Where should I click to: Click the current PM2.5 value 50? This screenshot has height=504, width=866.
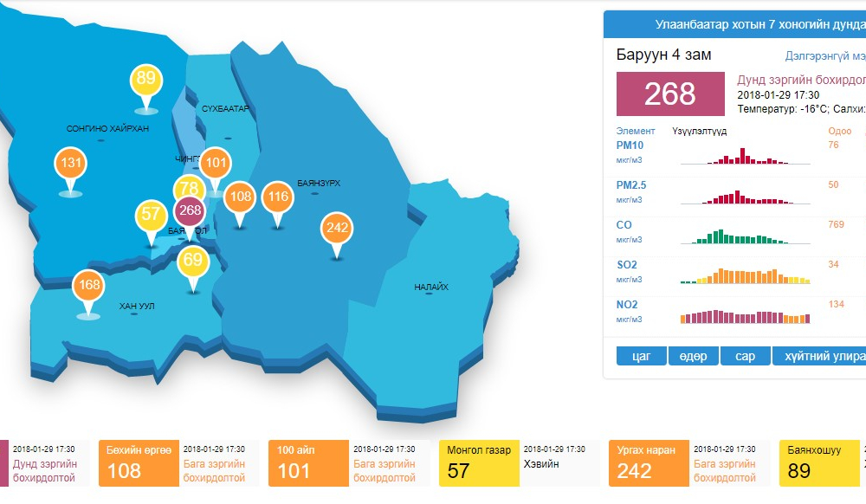tap(833, 184)
